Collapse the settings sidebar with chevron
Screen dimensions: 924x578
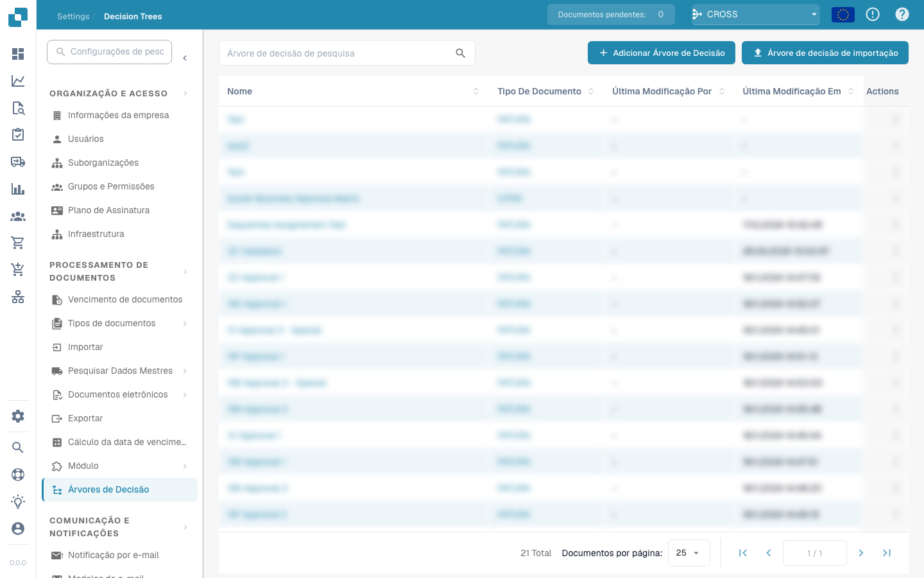pos(185,58)
